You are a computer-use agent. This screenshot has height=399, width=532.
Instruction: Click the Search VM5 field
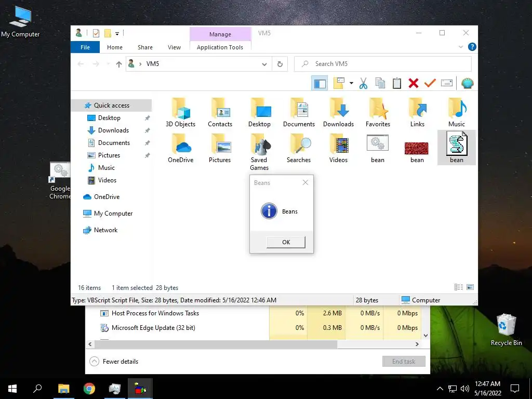click(x=383, y=64)
